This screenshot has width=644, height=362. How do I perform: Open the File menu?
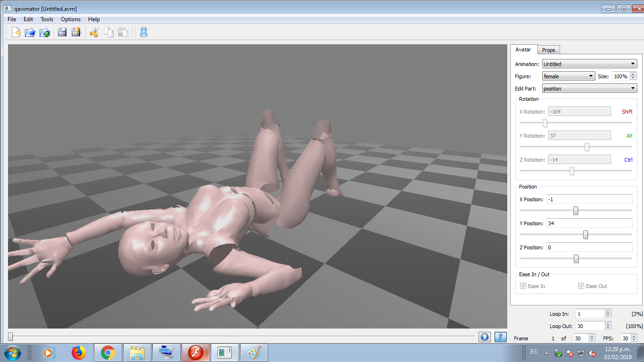click(12, 19)
